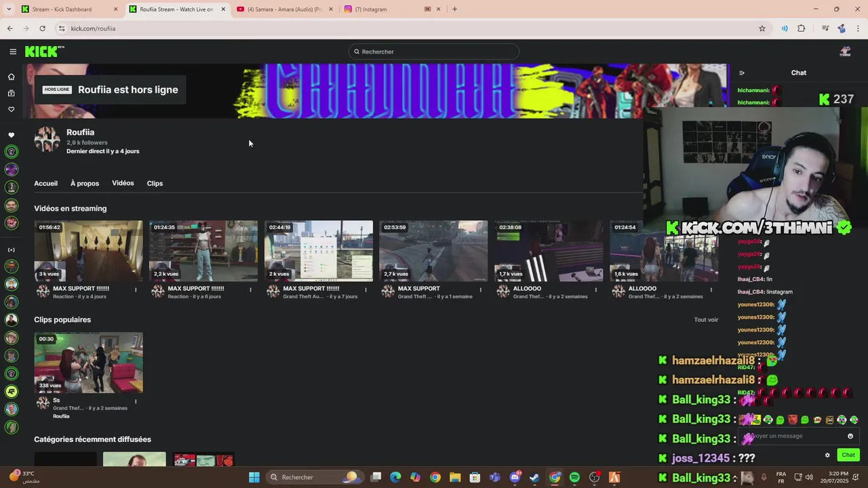868x488 pixels.
Task: Open Spotify from the taskbar
Action: [x=574, y=477]
